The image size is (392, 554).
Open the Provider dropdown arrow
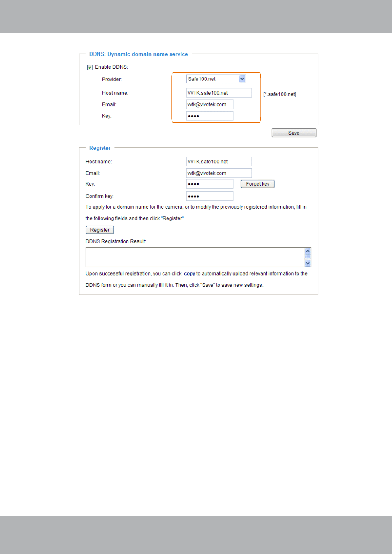242,79
